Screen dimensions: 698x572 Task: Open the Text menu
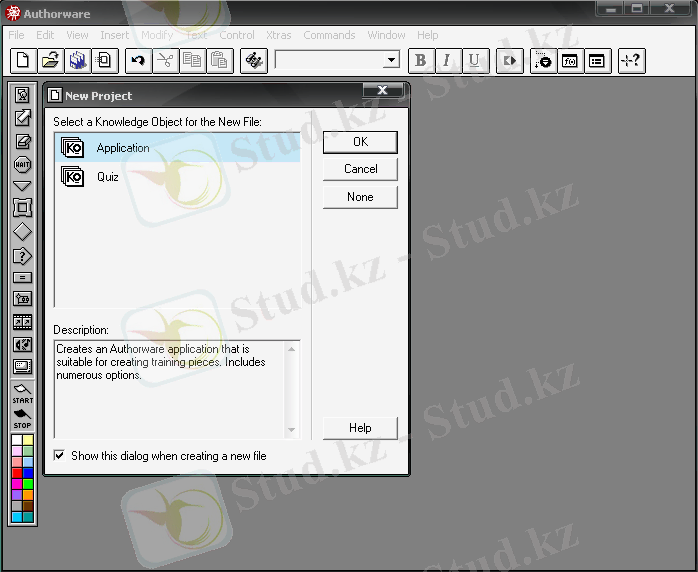tap(197, 35)
